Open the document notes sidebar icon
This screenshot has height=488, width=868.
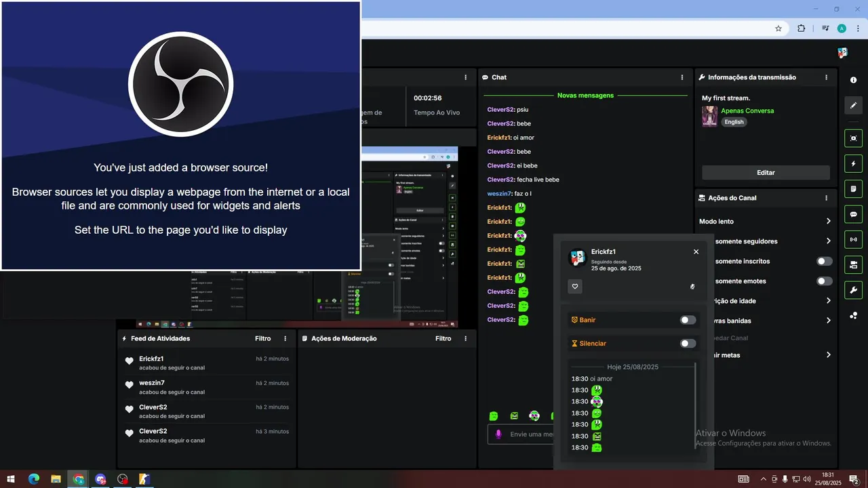click(x=853, y=188)
